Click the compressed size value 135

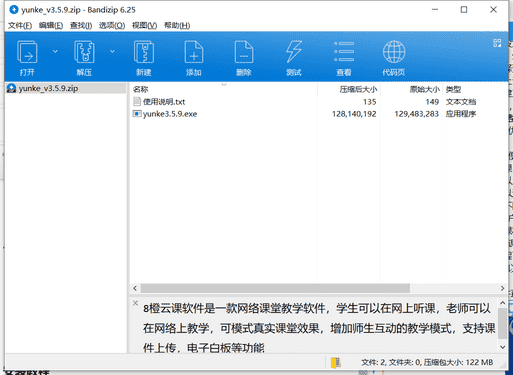point(370,102)
